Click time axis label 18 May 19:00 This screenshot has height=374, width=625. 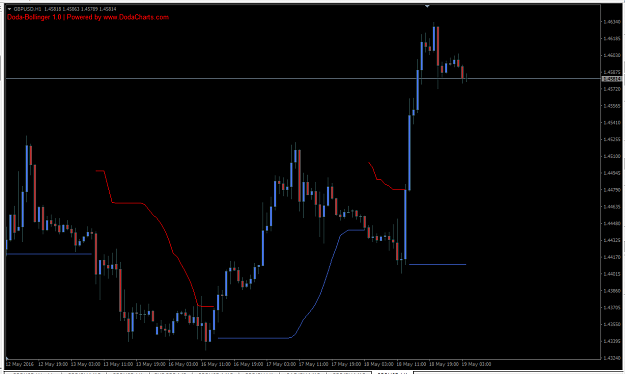click(x=444, y=364)
